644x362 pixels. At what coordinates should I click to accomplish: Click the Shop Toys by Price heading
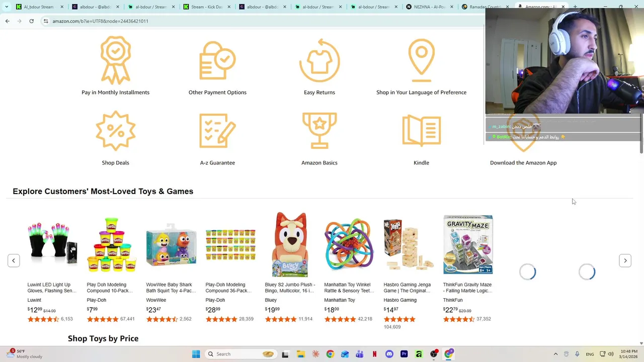click(x=103, y=339)
